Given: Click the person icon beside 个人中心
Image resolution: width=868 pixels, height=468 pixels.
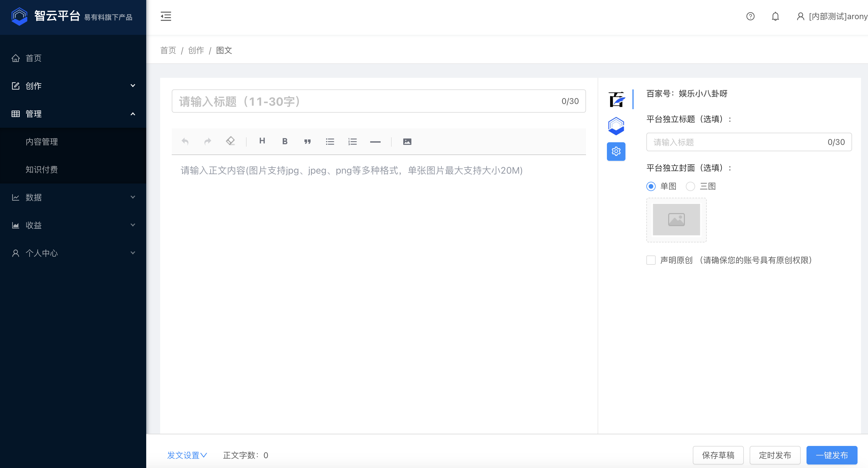Looking at the screenshot, I should 15,253.
